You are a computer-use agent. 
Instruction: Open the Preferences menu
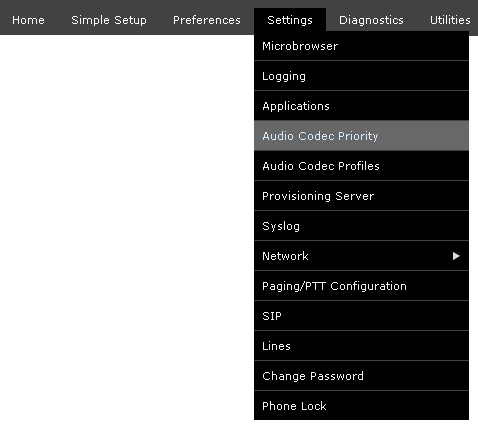pos(207,20)
